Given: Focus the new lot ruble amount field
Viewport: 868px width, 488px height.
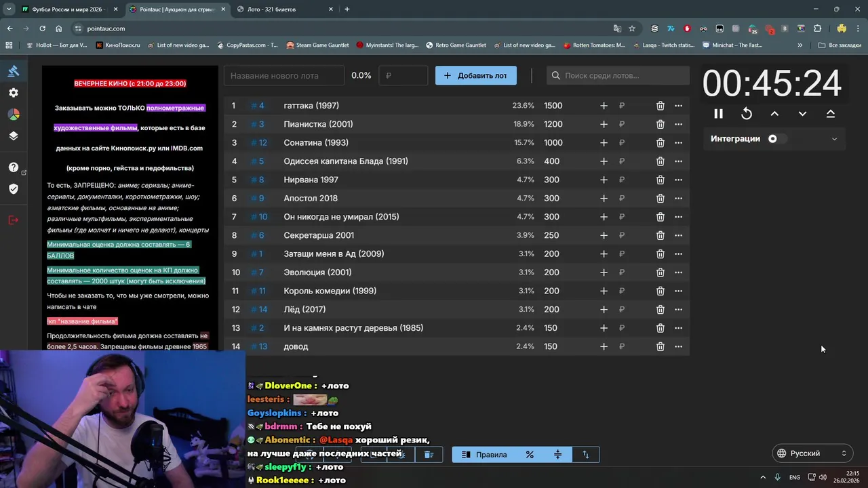Looking at the screenshot, I should tap(403, 75).
